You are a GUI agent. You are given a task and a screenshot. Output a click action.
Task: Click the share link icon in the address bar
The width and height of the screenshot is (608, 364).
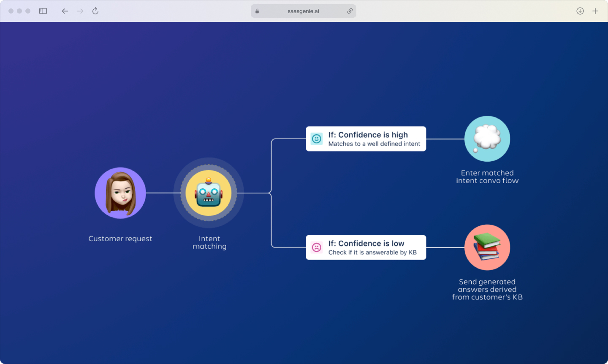350,11
